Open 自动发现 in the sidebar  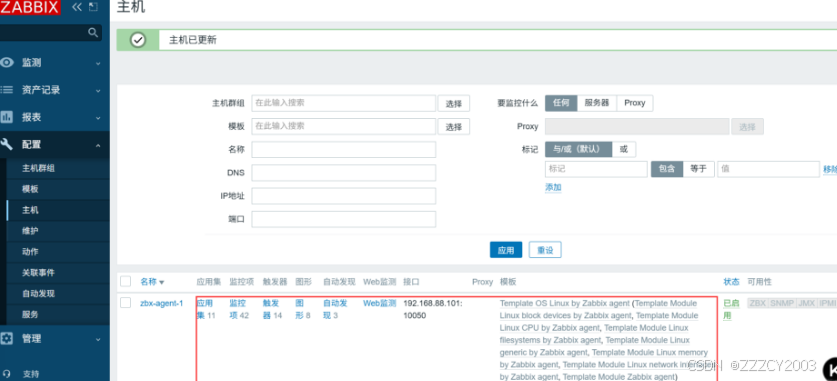(x=38, y=293)
